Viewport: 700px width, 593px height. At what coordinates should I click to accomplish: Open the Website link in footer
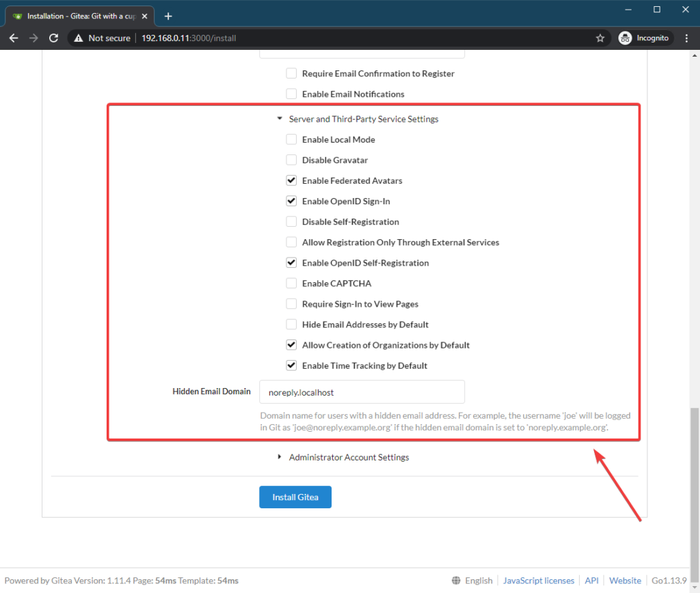click(x=625, y=581)
